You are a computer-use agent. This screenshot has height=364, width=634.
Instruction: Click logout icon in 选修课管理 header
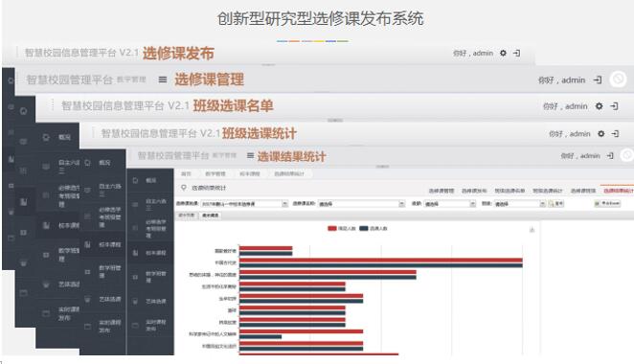pyautogui.click(x=598, y=80)
